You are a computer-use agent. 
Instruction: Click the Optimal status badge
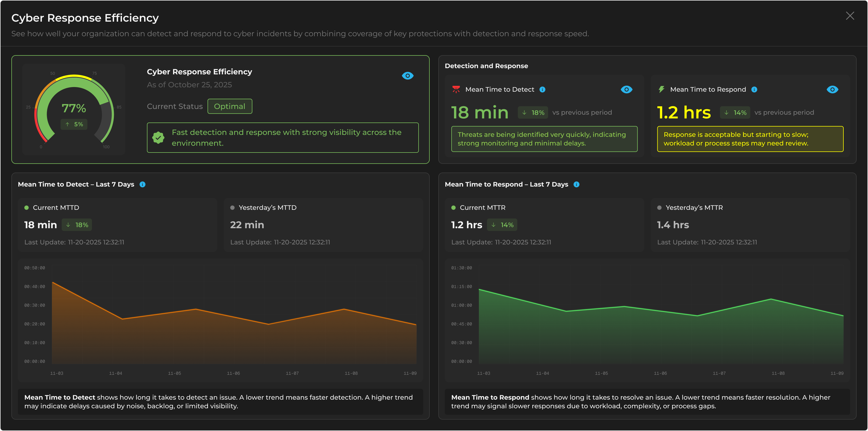click(230, 107)
